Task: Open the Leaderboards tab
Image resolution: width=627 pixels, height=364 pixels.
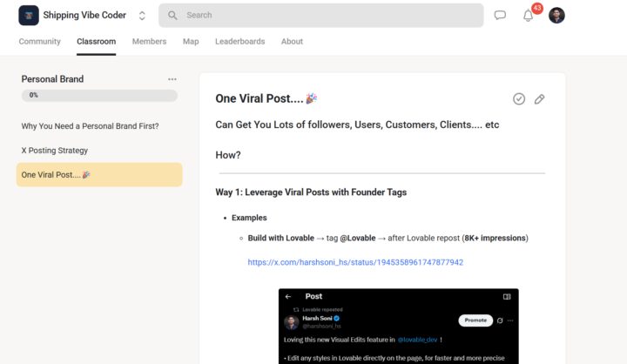Action: tap(239, 42)
